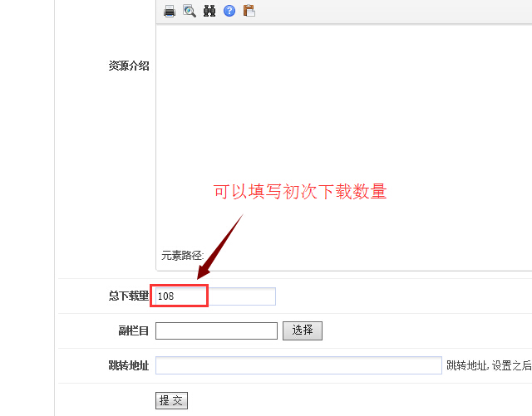Open the blue Help question-mark icon
This screenshot has width=532, height=416.
(229, 11)
